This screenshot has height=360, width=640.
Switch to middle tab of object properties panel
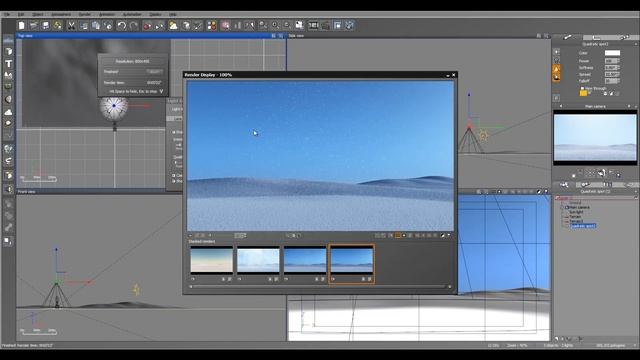(596, 37)
